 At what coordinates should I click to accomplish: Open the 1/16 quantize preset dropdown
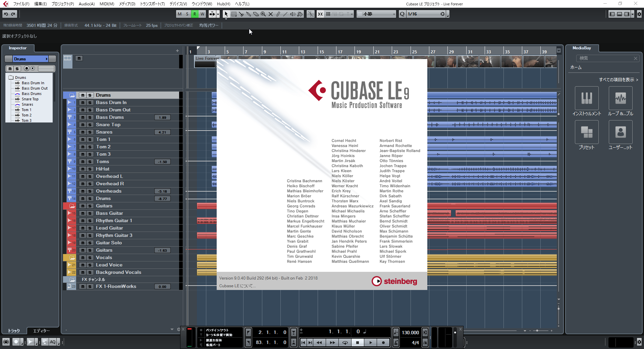coord(426,14)
